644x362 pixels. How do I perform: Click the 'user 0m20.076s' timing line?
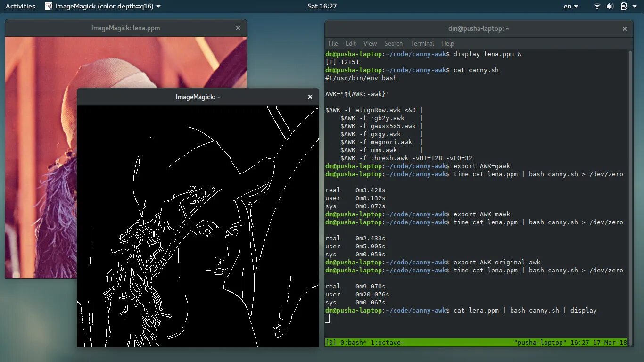(x=357, y=295)
